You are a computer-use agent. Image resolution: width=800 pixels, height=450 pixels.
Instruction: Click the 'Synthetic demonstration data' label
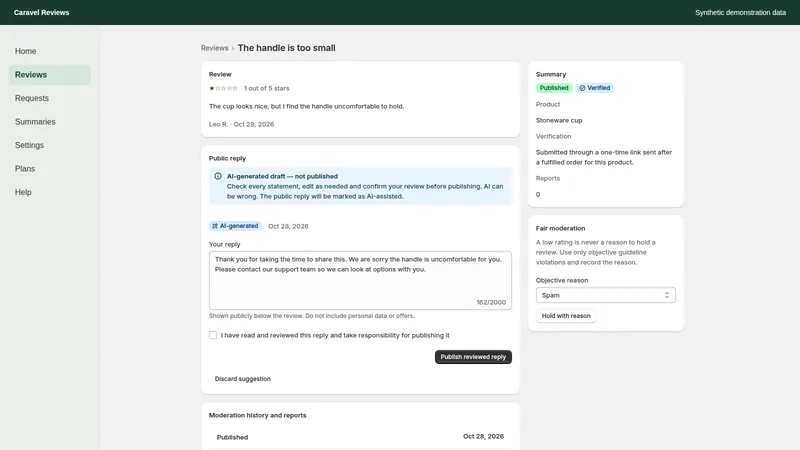pyautogui.click(x=740, y=12)
